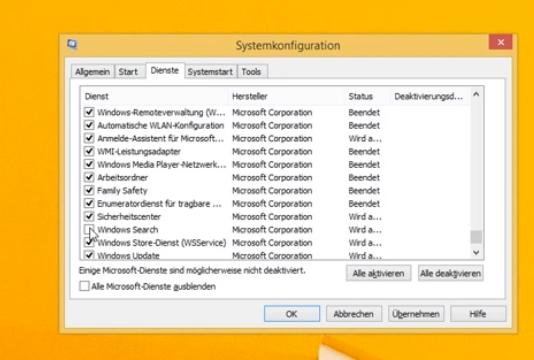Click the Abbrechen button

[x=354, y=314]
